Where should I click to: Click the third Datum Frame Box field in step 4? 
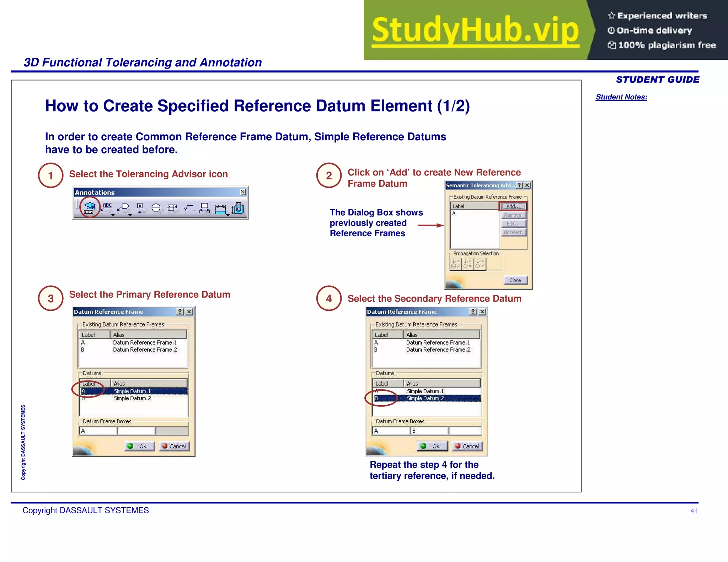tap(465, 431)
